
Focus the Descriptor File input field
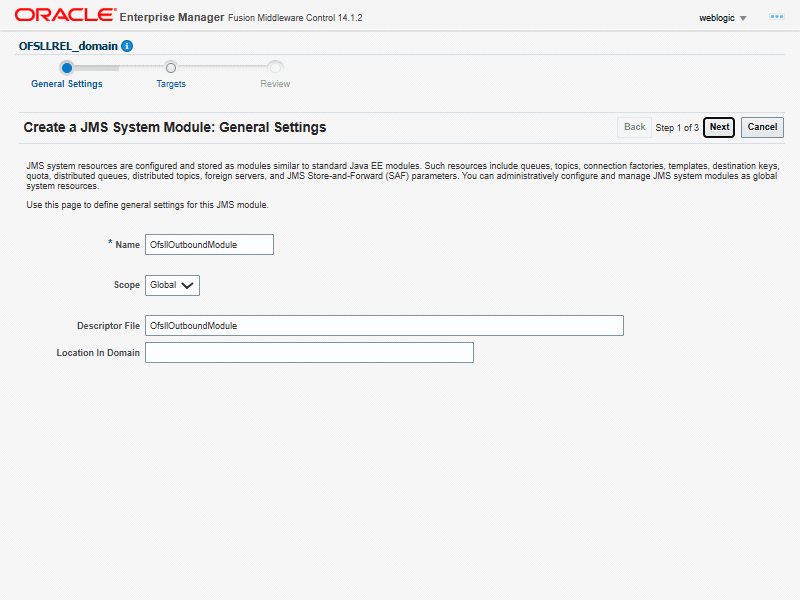[384, 326]
